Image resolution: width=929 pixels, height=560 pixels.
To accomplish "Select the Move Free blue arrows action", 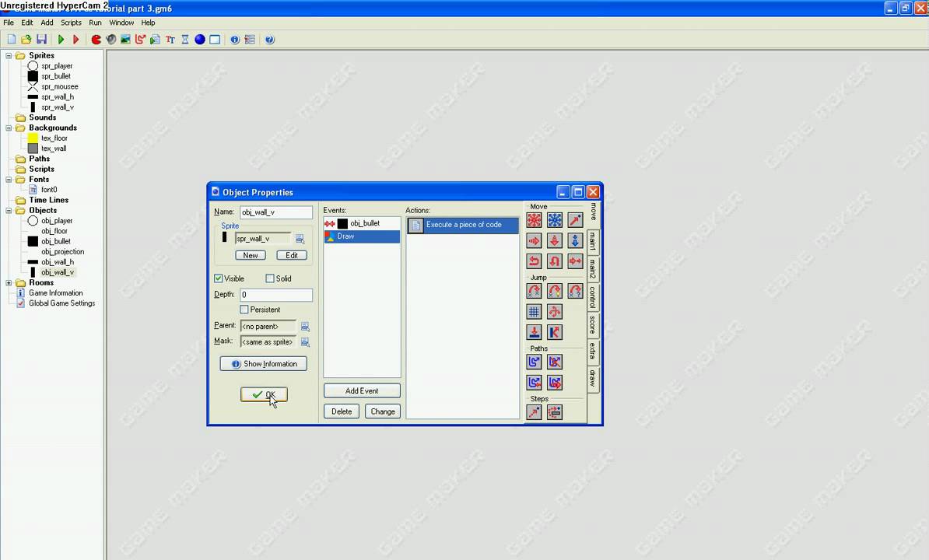I will [x=555, y=220].
